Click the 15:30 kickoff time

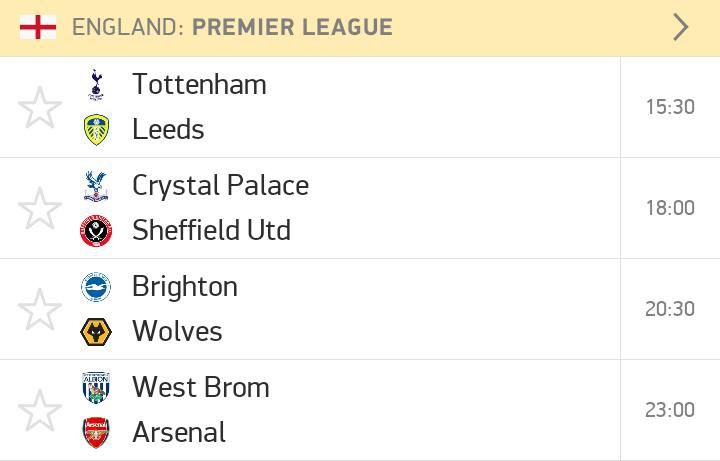click(x=670, y=107)
